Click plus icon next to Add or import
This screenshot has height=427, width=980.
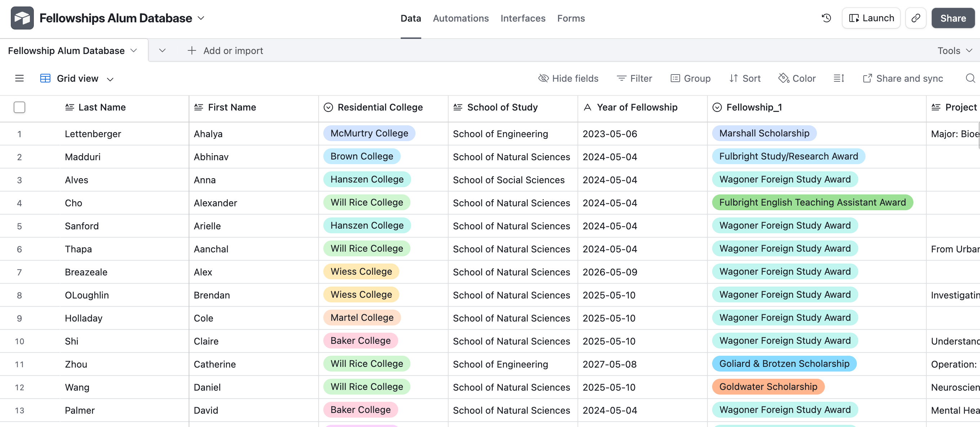[x=192, y=50]
